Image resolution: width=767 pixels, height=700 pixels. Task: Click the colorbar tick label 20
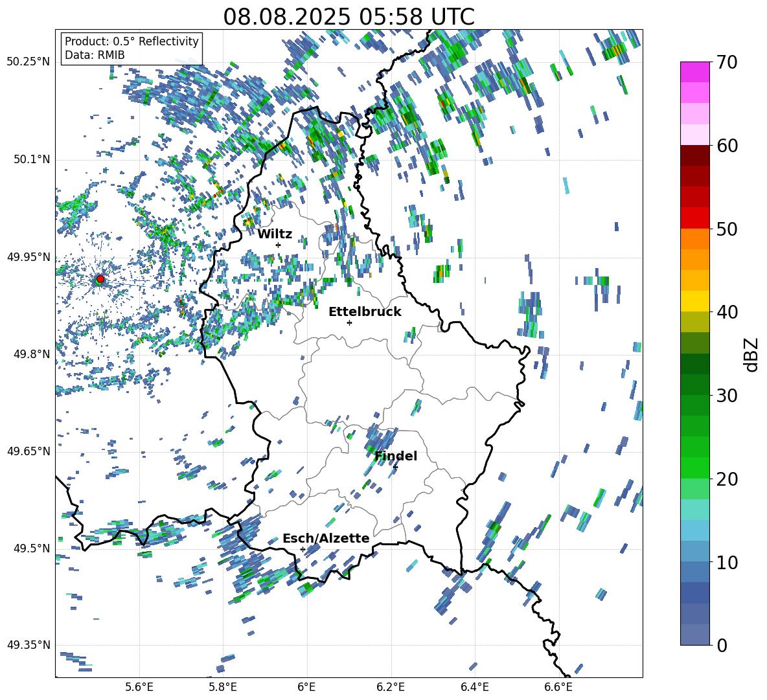727,479
